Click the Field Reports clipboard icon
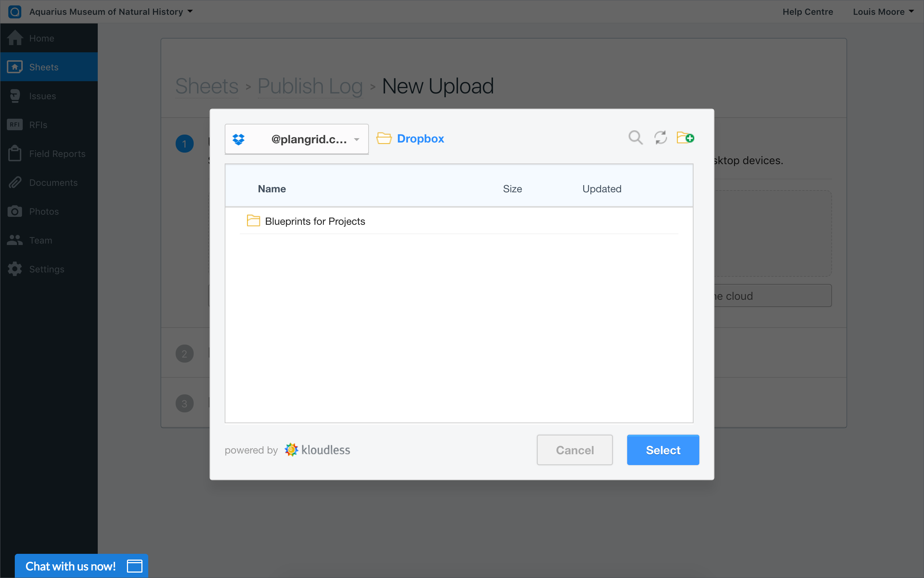The width and height of the screenshot is (924, 578). click(x=15, y=154)
